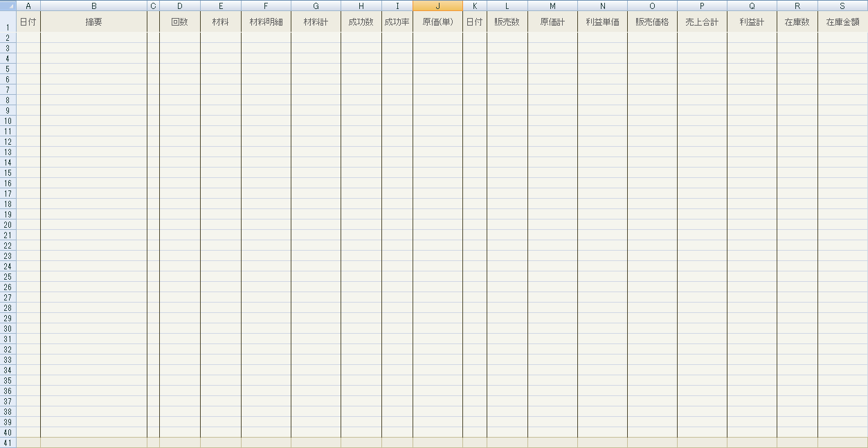This screenshot has width=868, height=448.
Task: Select column M header
Action: coord(552,6)
